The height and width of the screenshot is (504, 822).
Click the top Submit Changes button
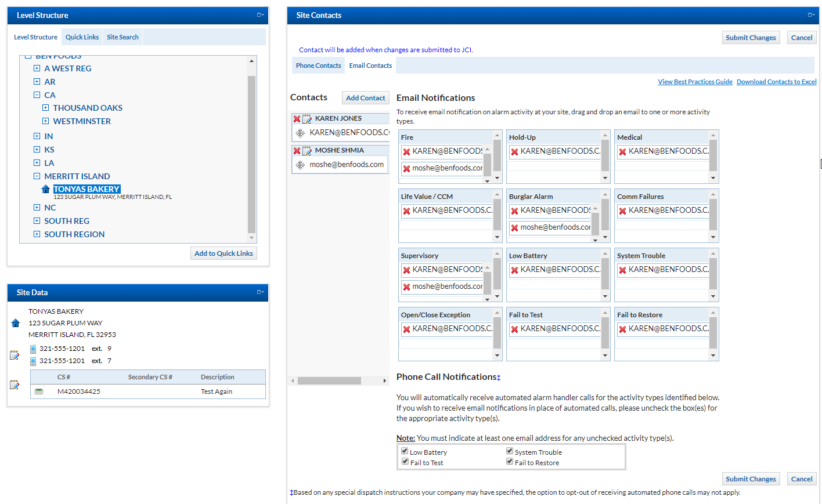[750, 38]
